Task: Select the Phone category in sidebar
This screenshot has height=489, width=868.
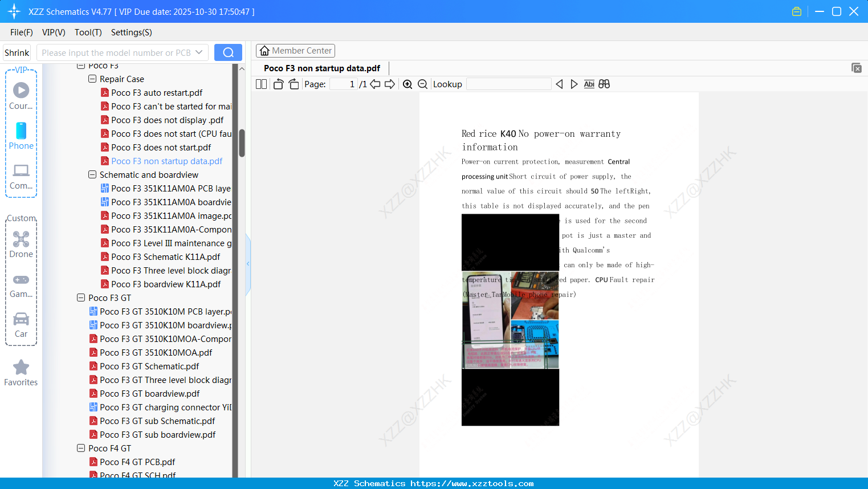Action: tap(21, 136)
